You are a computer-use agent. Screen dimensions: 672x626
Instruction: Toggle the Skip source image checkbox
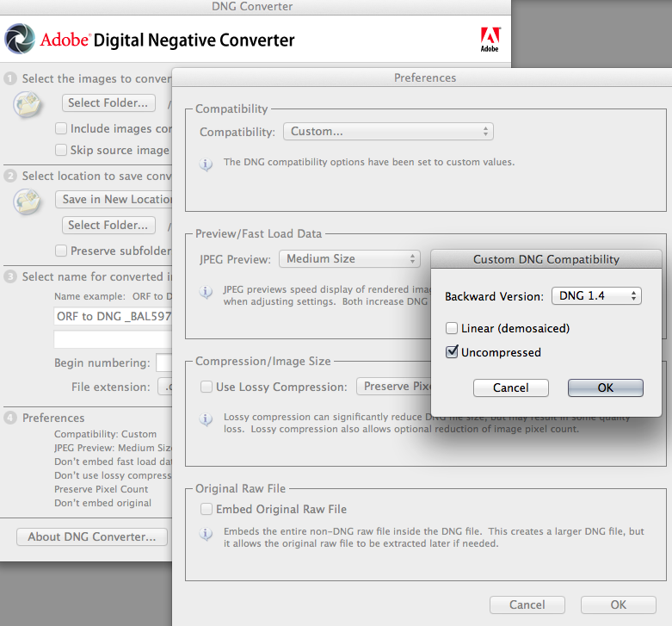(x=61, y=150)
